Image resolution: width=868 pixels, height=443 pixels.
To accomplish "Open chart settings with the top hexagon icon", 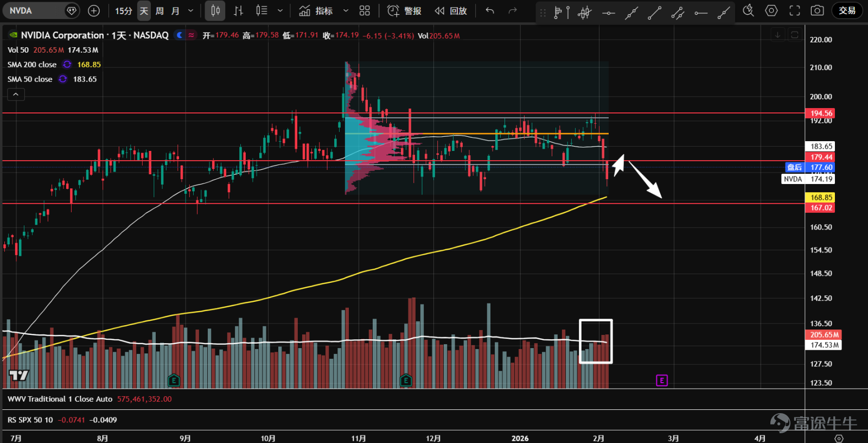I will [771, 10].
